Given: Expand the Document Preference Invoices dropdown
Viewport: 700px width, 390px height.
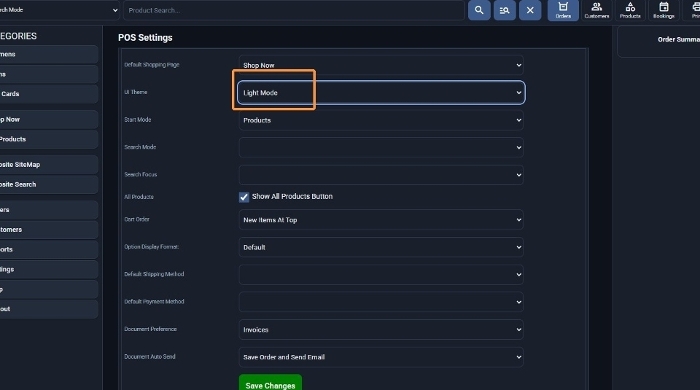Looking at the screenshot, I should pyautogui.click(x=381, y=329).
